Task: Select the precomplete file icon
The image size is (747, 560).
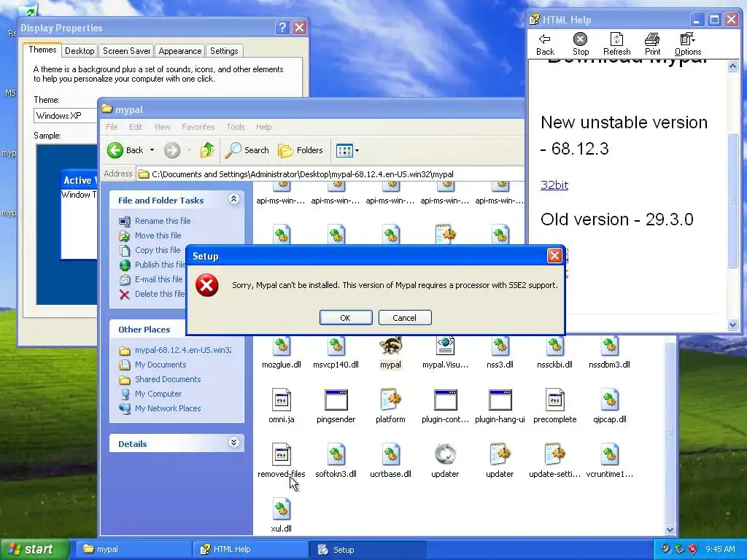Action: (x=554, y=400)
